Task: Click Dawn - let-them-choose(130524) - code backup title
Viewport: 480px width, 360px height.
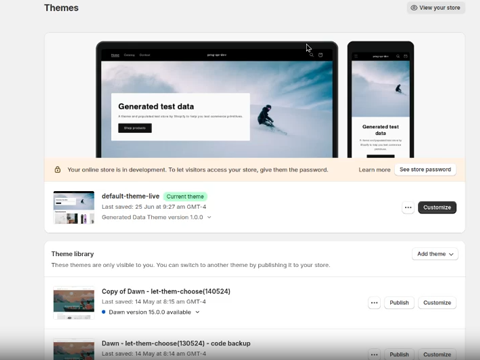Action: tap(176, 343)
